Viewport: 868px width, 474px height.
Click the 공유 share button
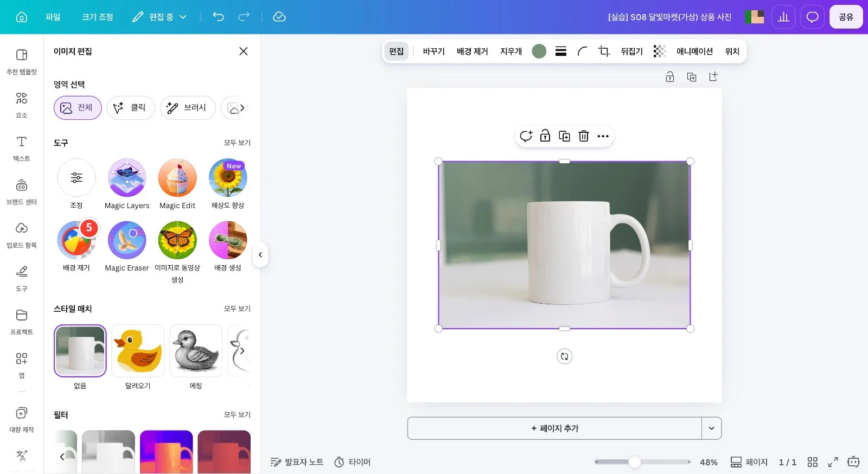tap(846, 17)
